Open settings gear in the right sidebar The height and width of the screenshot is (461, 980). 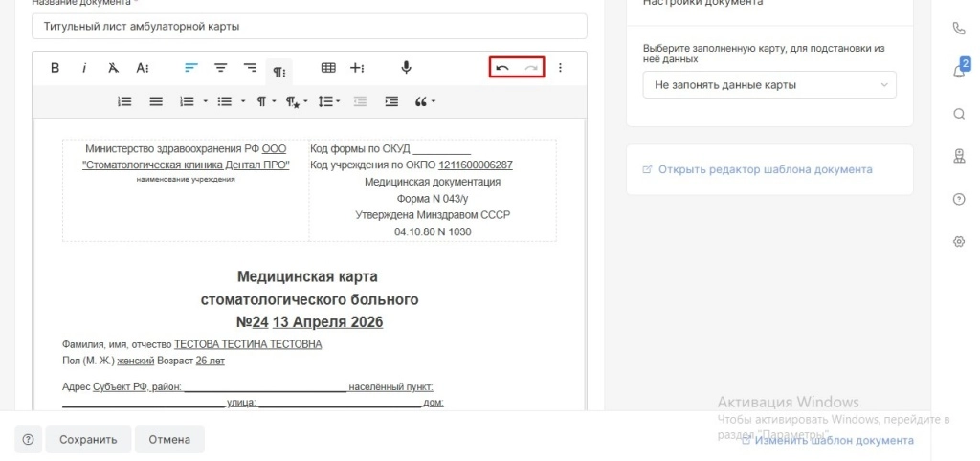click(959, 242)
